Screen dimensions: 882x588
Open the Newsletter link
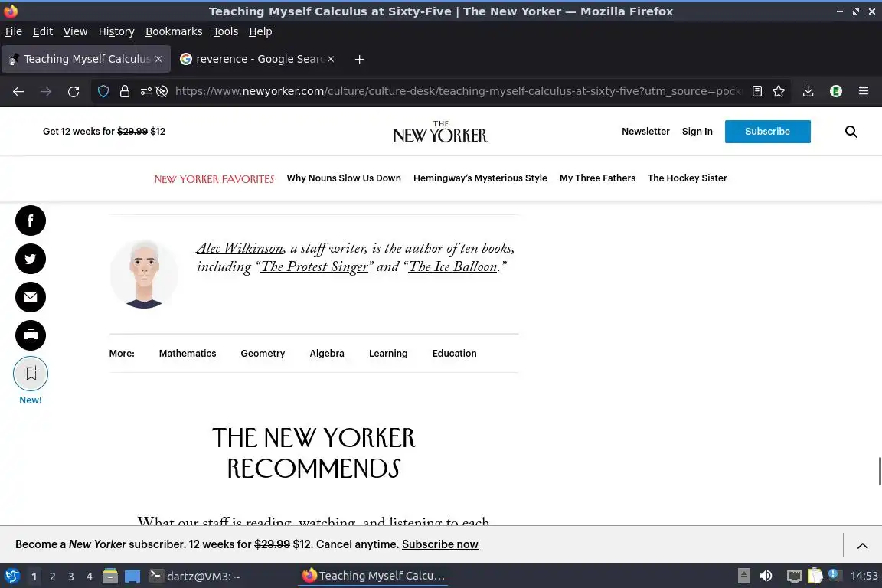click(645, 132)
